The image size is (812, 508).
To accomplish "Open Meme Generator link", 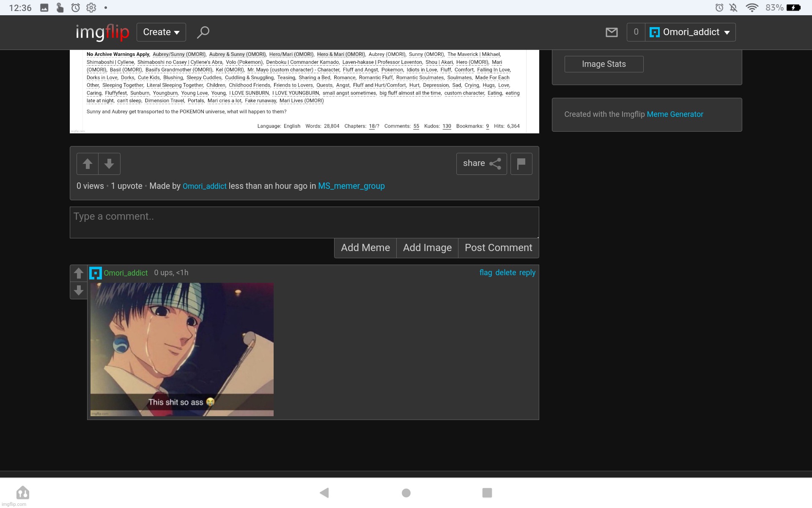I will tap(675, 114).
